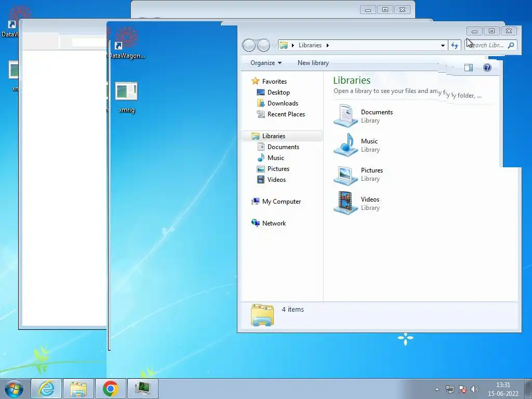
Task: Select the DataWagon desktop shortcut
Action: click(x=126, y=44)
